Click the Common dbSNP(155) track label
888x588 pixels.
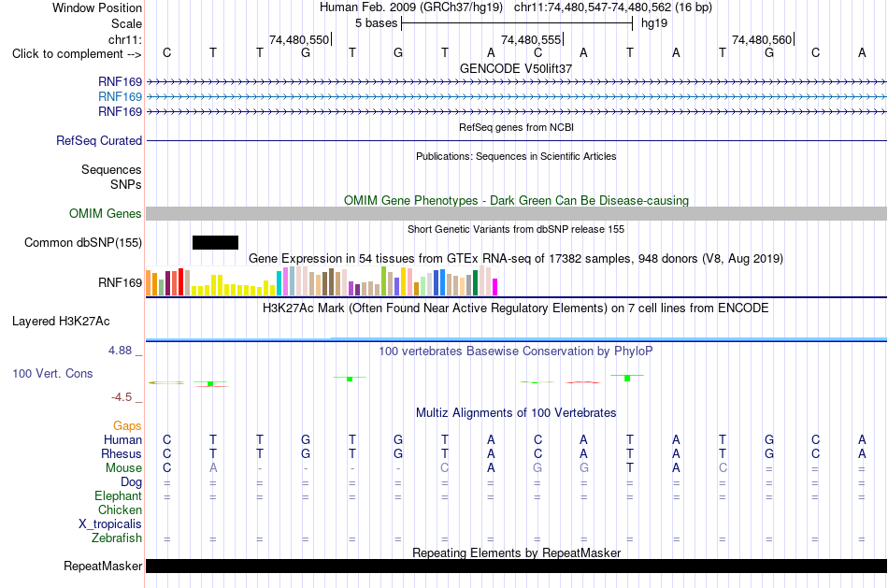(x=83, y=242)
